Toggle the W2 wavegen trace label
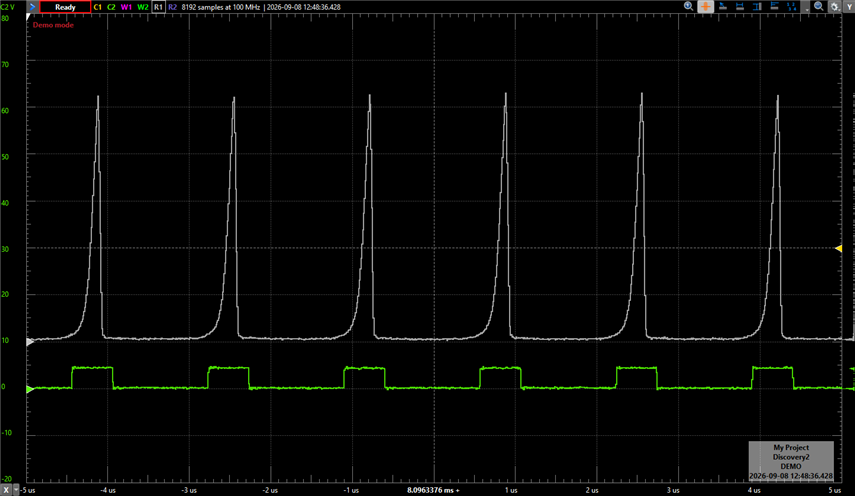This screenshot has width=855, height=496. (x=143, y=7)
